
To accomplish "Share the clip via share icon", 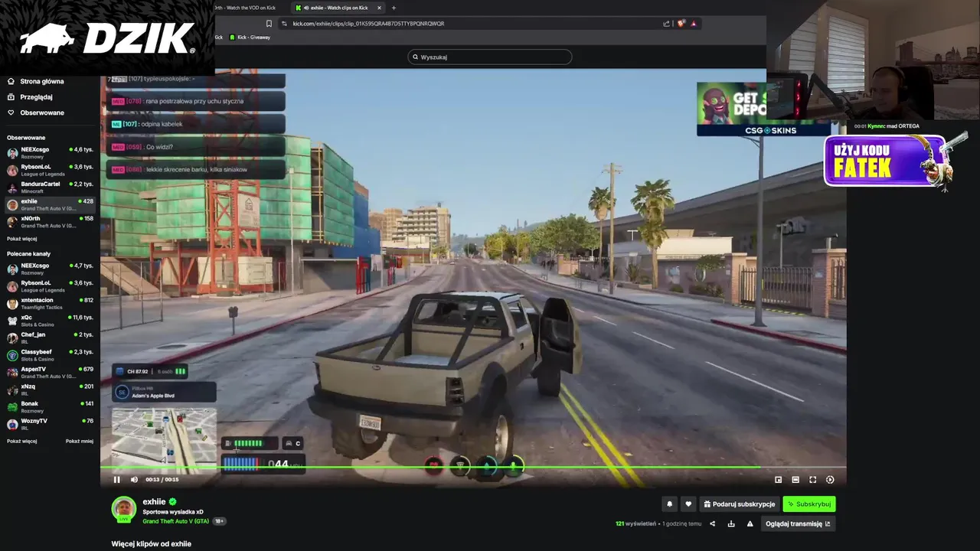I will 713,524.
